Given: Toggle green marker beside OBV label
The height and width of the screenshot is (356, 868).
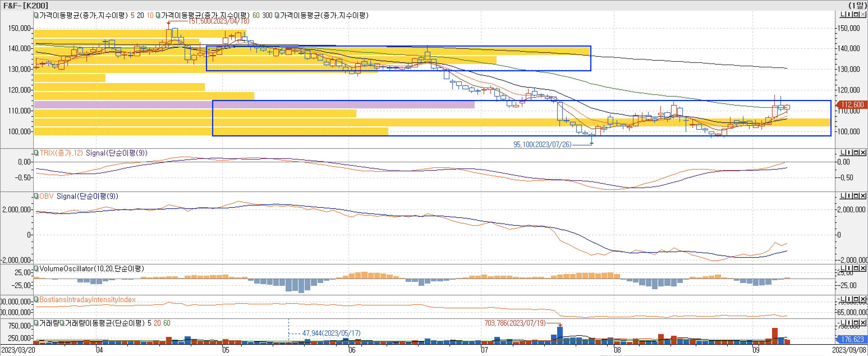Looking at the screenshot, I should [x=36, y=196].
